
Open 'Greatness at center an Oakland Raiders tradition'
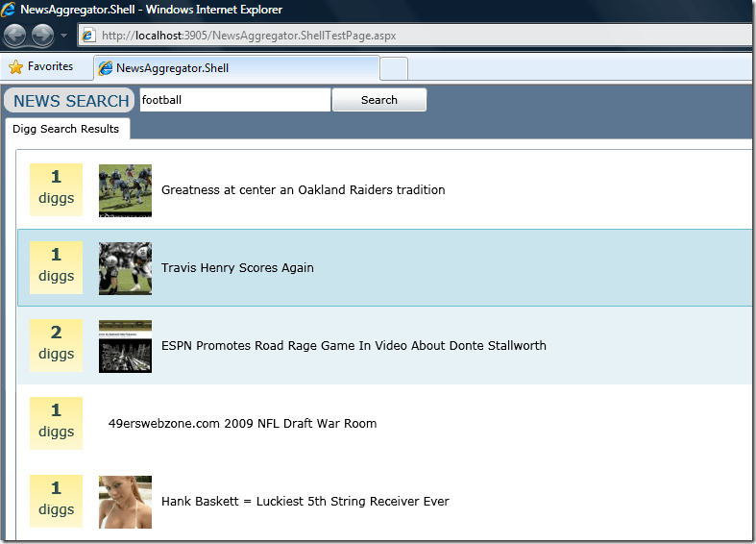tap(303, 190)
